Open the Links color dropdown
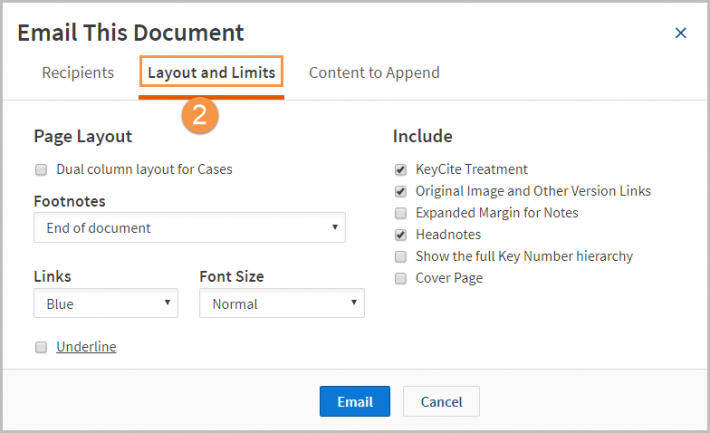 point(106,303)
